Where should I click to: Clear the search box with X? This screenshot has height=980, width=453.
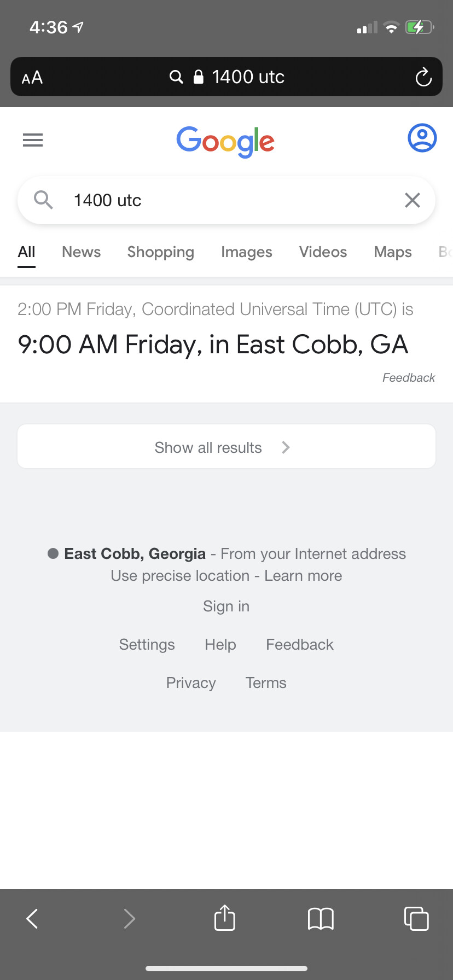tap(413, 200)
